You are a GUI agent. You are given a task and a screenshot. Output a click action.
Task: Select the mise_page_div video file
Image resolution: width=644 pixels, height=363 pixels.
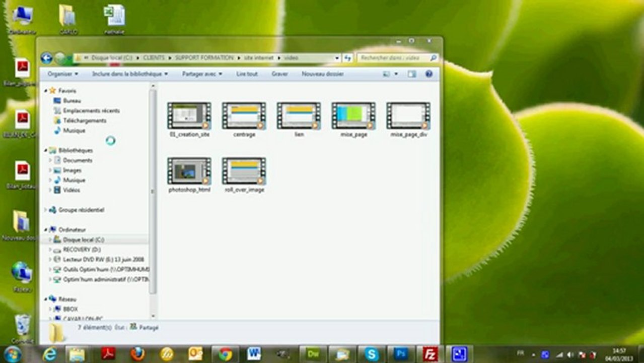[408, 120]
